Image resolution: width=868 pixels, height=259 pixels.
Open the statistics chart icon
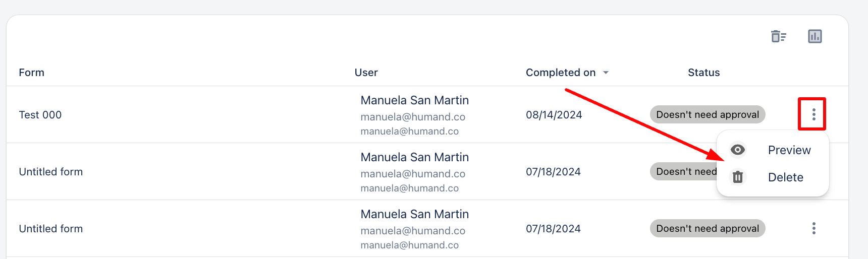815,36
